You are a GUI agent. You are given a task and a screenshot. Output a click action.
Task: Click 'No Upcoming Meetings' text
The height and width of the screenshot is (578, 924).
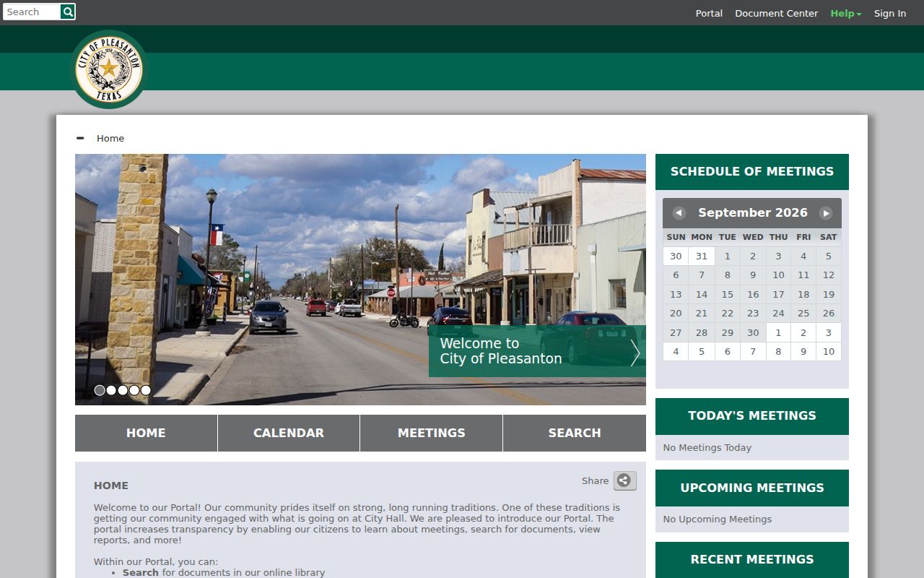pyautogui.click(x=718, y=519)
